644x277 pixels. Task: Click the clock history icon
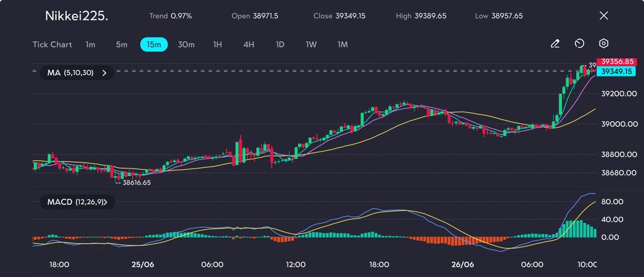point(579,44)
